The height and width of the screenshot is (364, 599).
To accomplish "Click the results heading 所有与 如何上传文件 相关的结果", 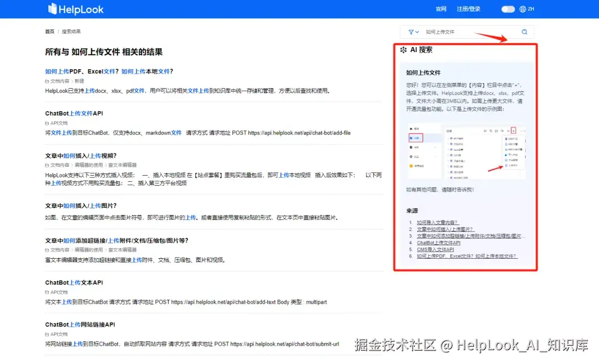I will pos(104,52).
